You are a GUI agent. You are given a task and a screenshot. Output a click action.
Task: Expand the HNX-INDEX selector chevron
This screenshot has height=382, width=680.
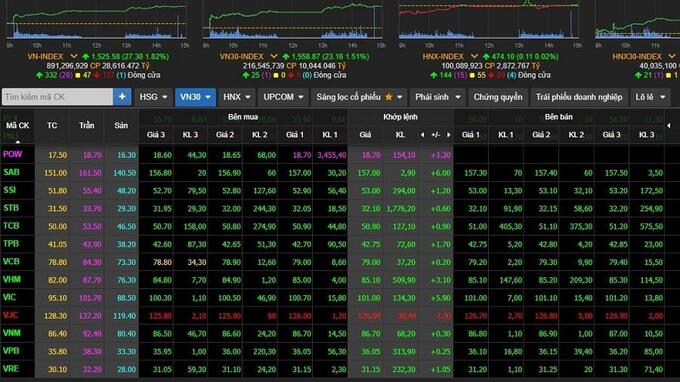474,56
